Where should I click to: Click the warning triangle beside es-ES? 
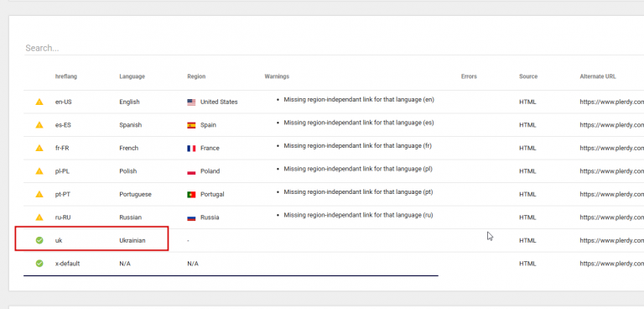39,124
